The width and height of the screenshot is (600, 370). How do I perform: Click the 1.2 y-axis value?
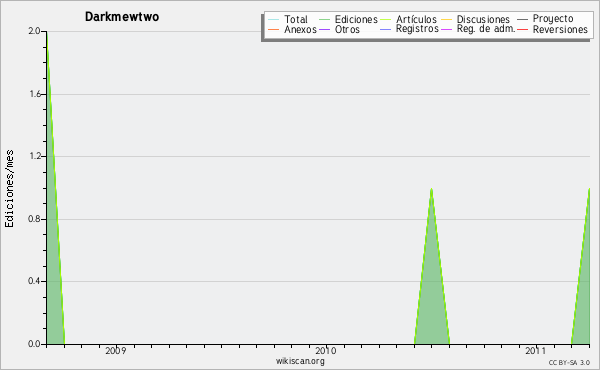(x=34, y=156)
